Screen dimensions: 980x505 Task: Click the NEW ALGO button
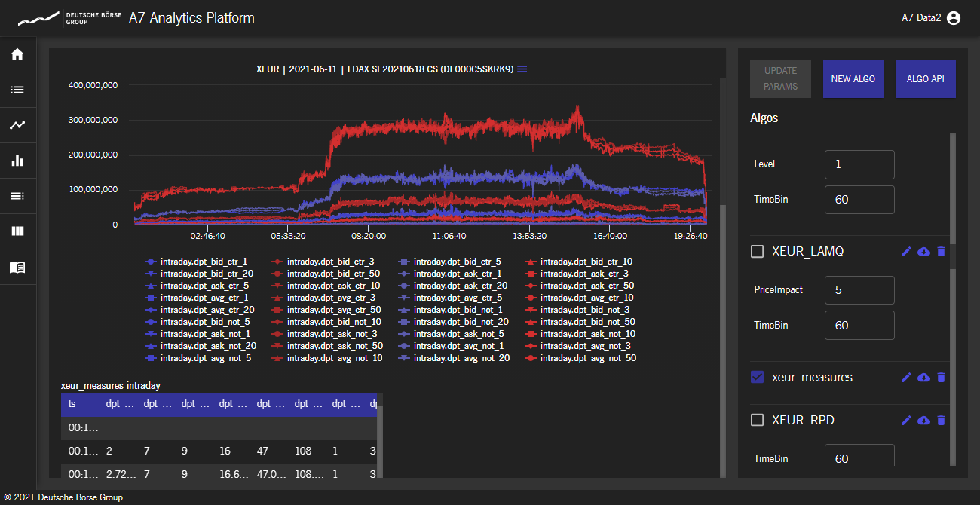tap(853, 79)
